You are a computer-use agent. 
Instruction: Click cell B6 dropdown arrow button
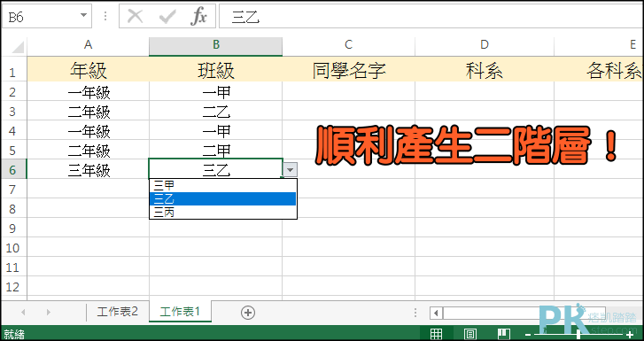pos(291,169)
